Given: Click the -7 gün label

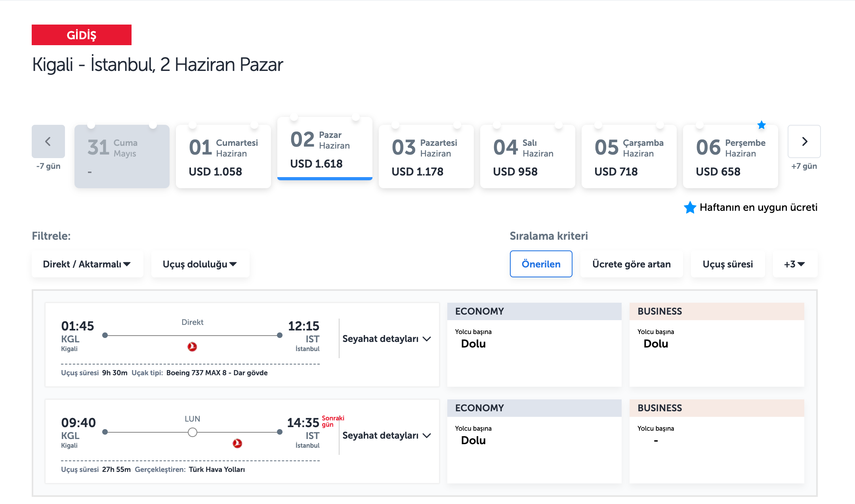Looking at the screenshot, I should [48, 166].
